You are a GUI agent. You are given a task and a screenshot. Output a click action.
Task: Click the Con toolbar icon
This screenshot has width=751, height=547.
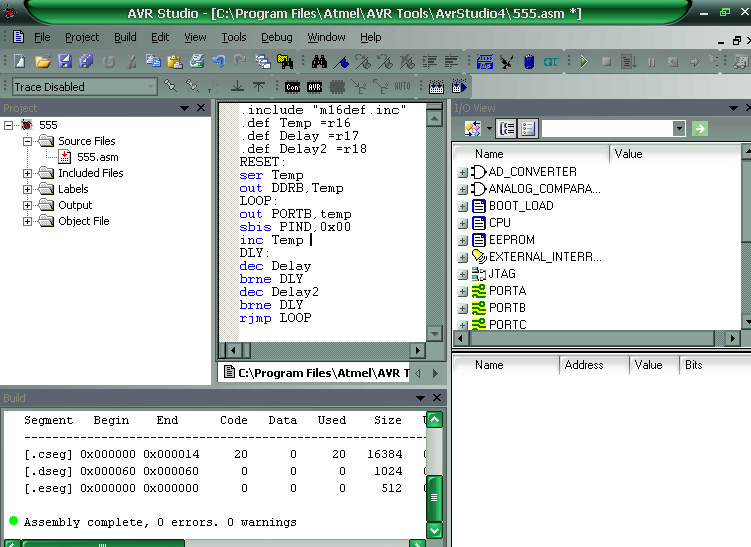[x=293, y=87]
